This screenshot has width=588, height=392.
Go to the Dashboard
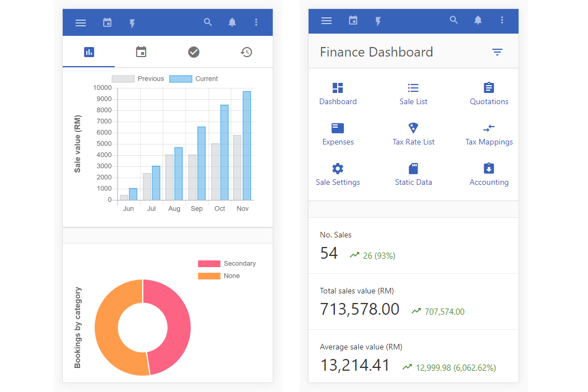point(338,93)
